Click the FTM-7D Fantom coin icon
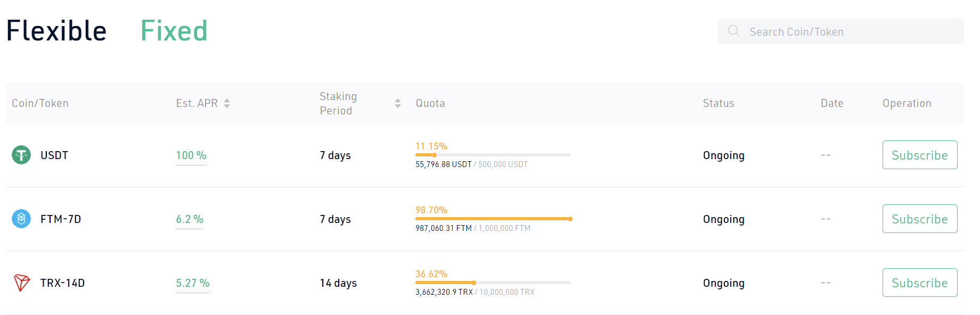Screen dimensions: 980x315 [21, 219]
